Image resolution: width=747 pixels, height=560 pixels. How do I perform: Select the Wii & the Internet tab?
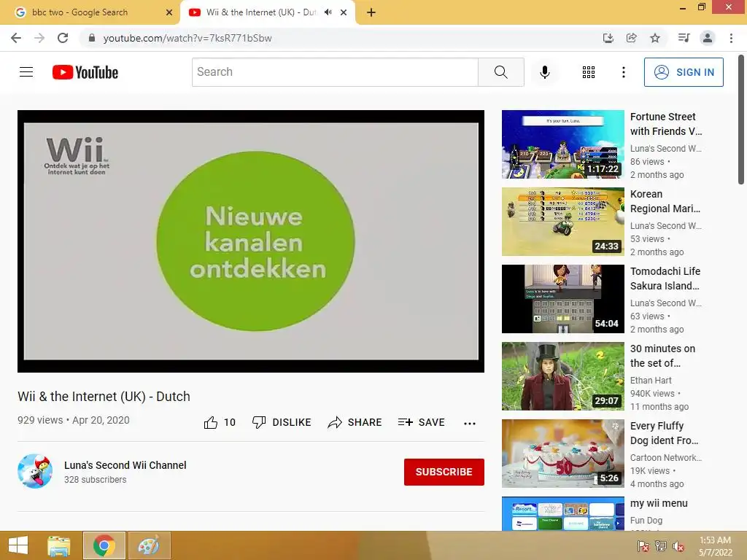click(261, 12)
